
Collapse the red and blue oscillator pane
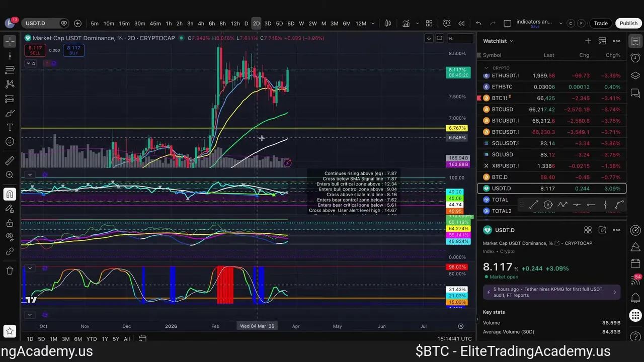pos(30,268)
